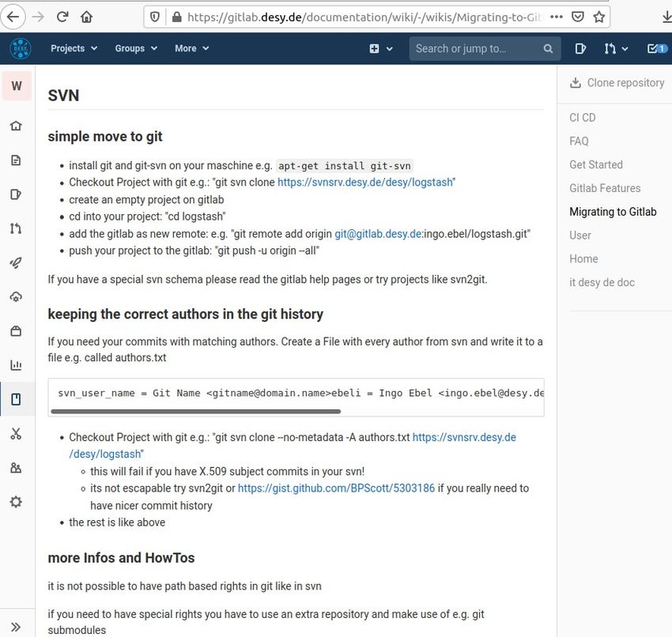Open Settings gear in left sidebar

pos(16,502)
